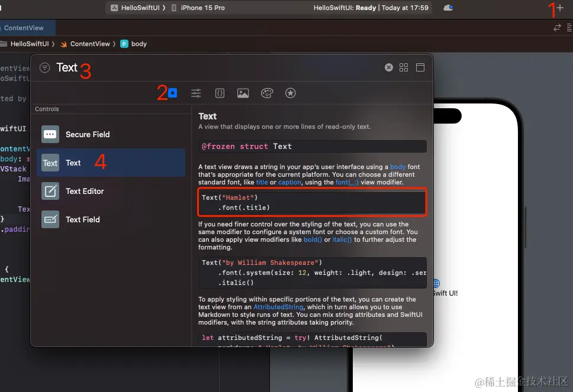Open the caption link in documentation
Viewport: 573px width, 392px height.
tap(289, 182)
